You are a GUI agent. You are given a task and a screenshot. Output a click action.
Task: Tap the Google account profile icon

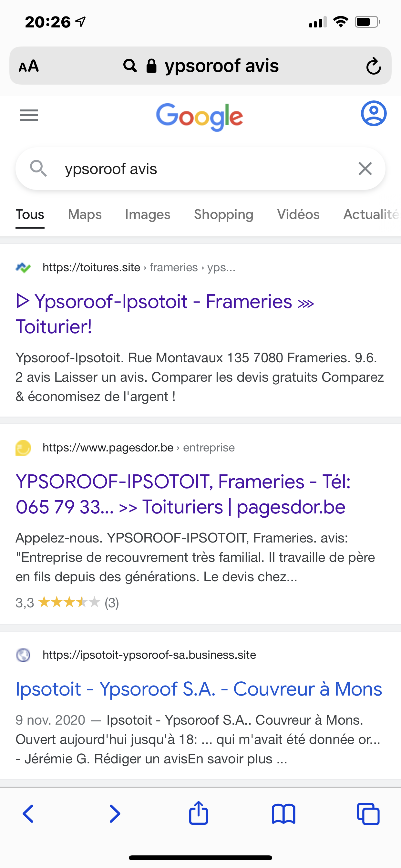(373, 114)
